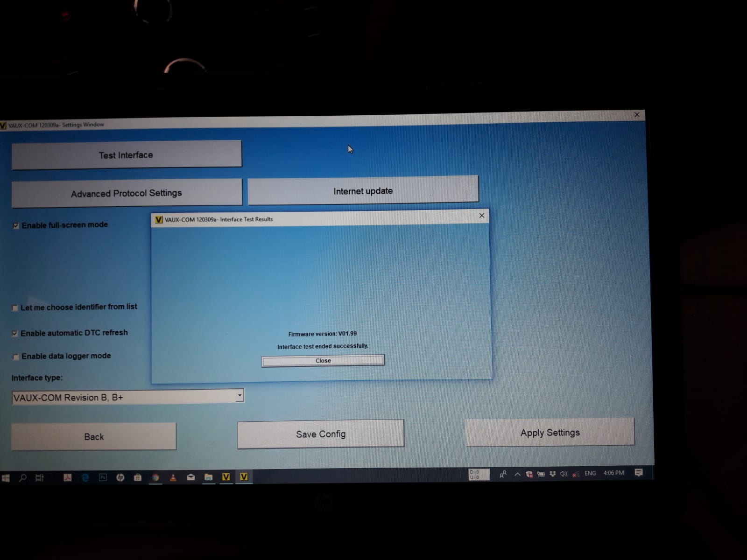
Task: Click the Test Interface button
Action: coord(127,154)
